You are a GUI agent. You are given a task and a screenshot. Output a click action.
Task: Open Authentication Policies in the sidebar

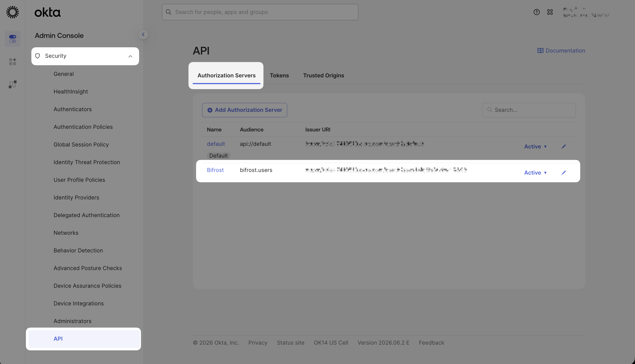click(x=83, y=127)
